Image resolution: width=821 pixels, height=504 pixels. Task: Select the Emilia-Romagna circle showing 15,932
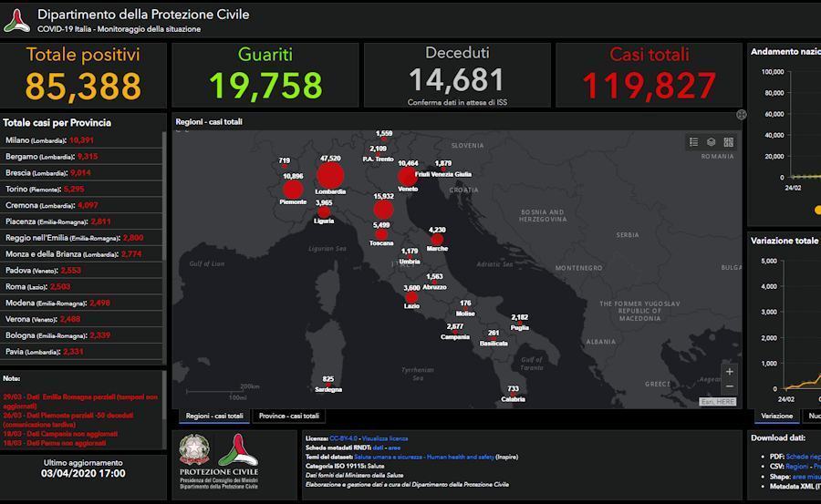coord(383,210)
